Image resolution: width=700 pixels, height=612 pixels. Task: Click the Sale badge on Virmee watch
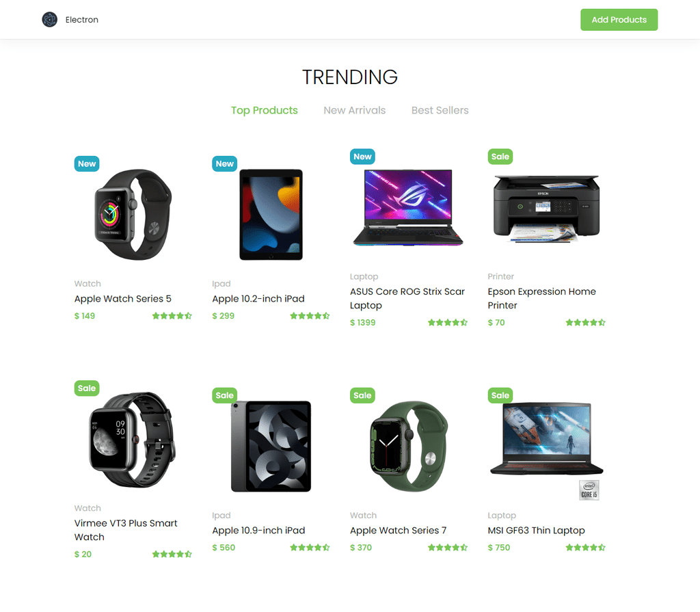click(87, 388)
